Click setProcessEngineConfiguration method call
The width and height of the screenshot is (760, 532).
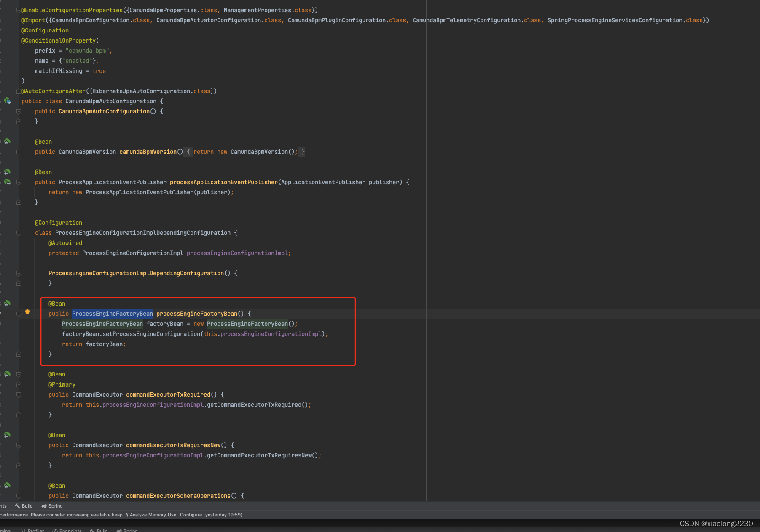151,334
